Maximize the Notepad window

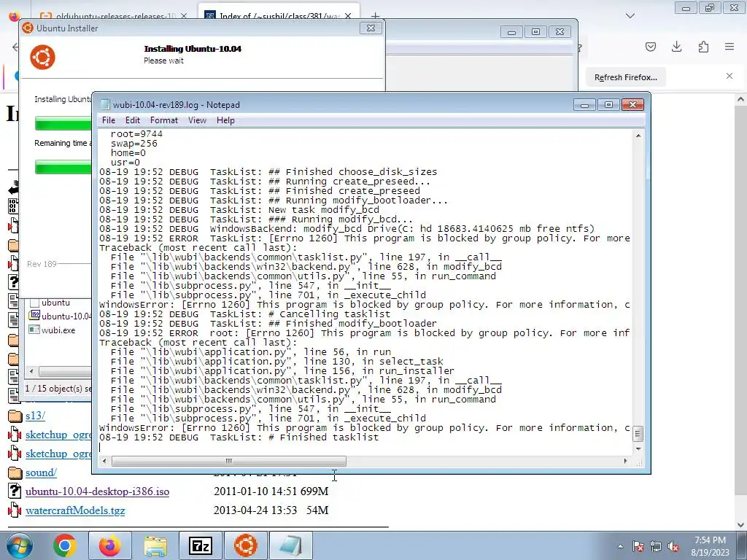tap(608, 105)
